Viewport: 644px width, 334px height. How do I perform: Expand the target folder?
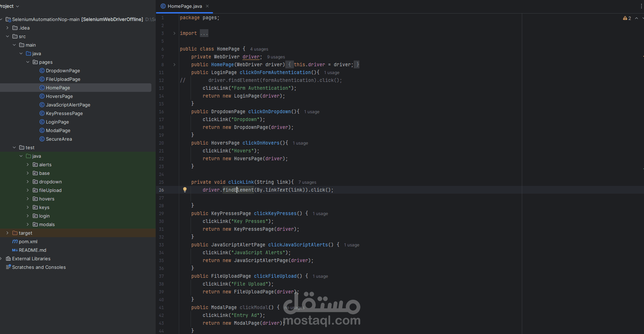(7, 233)
